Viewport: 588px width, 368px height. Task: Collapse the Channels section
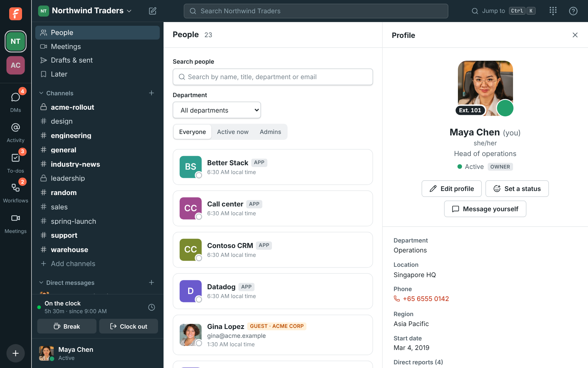pos(56,93)
